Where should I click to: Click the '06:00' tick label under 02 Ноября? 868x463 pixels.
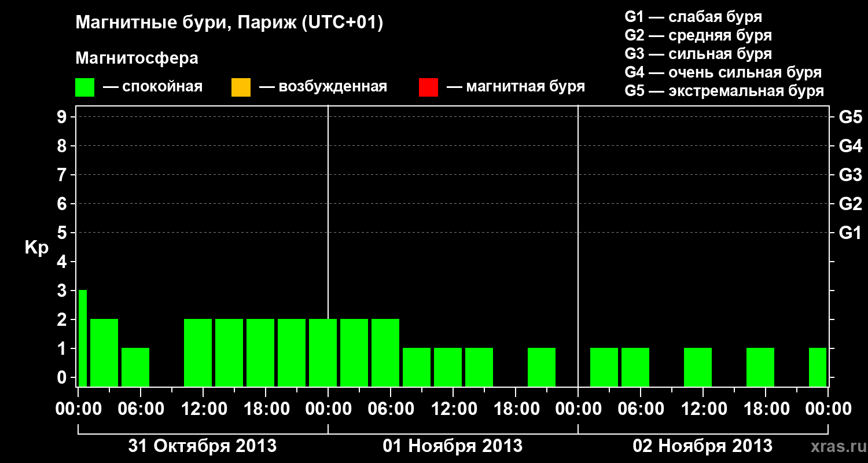click(x=641, y=409)
